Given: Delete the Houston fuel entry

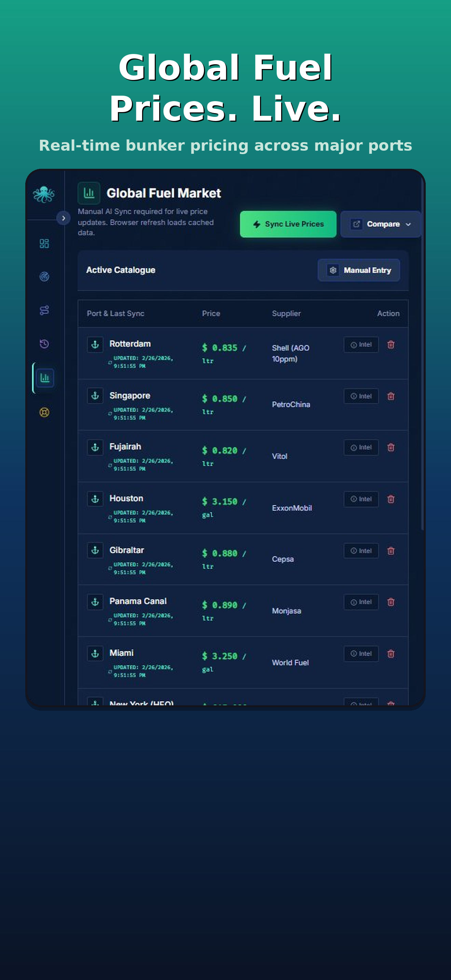Looking at the screenshot, I should [x=391, y=499].
